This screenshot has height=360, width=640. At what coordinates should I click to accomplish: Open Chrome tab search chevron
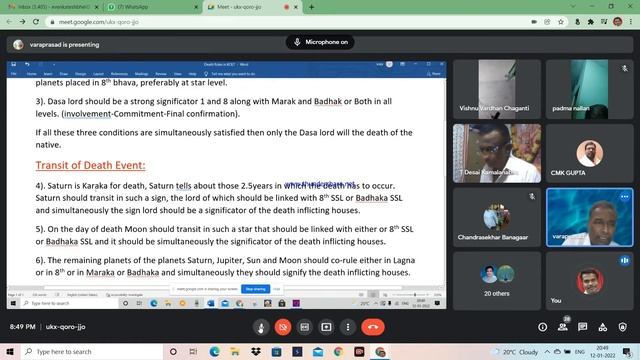click(573, 7)
